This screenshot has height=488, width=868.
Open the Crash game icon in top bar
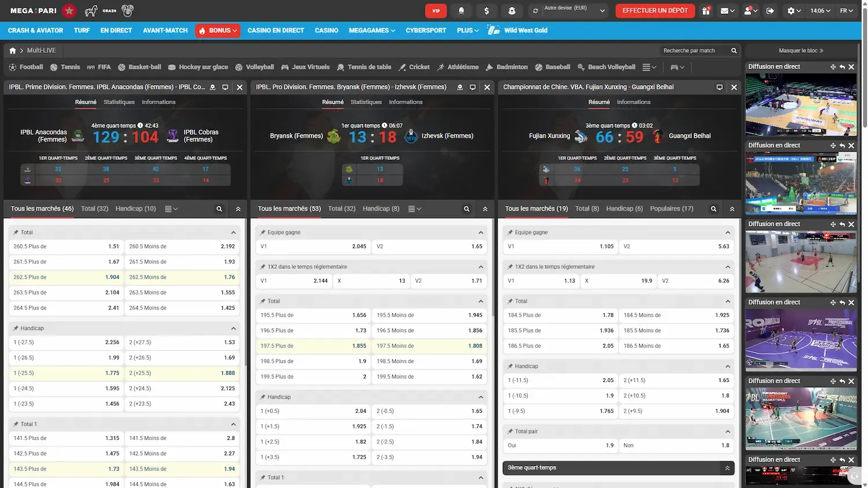pyautogui.click(x=109, y=10)
